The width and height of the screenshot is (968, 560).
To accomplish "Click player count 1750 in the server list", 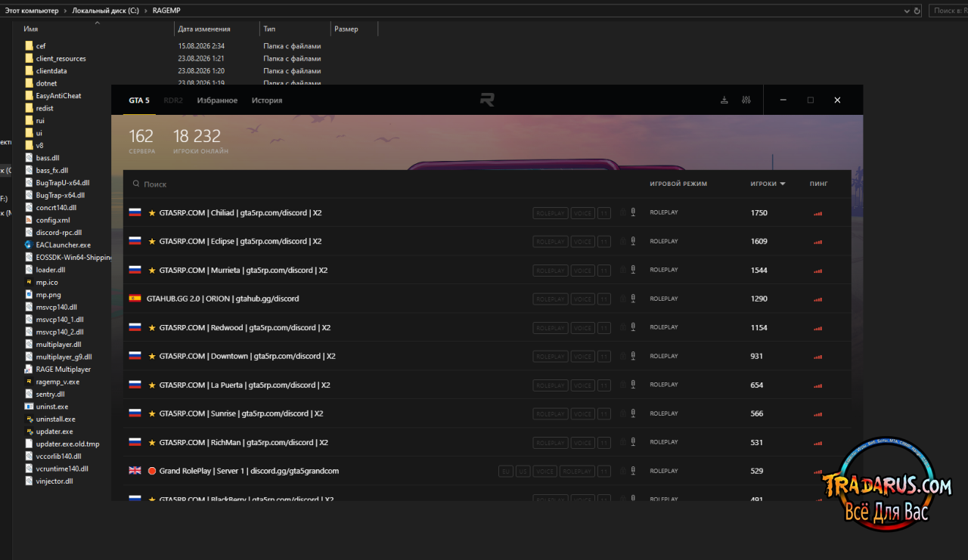I will tap(759, 213).
